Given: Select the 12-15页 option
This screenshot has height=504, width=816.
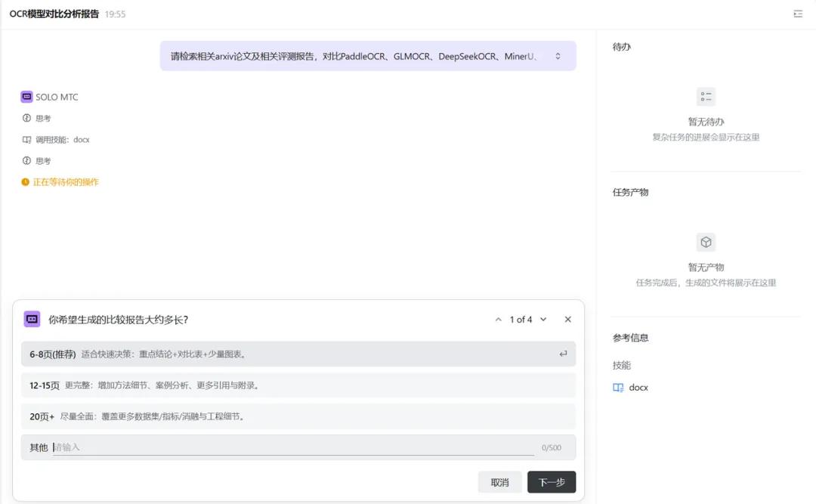Looking at the screenshot, I should click(298, 385).
